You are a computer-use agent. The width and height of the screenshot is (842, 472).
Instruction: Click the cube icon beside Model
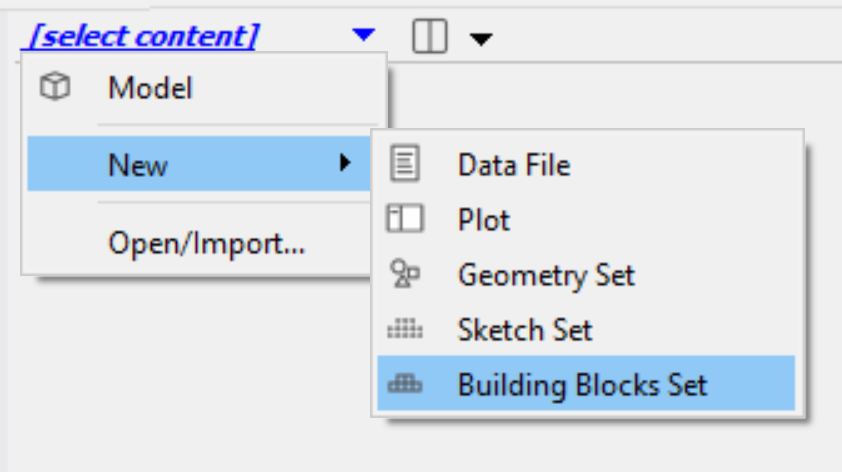55,88
